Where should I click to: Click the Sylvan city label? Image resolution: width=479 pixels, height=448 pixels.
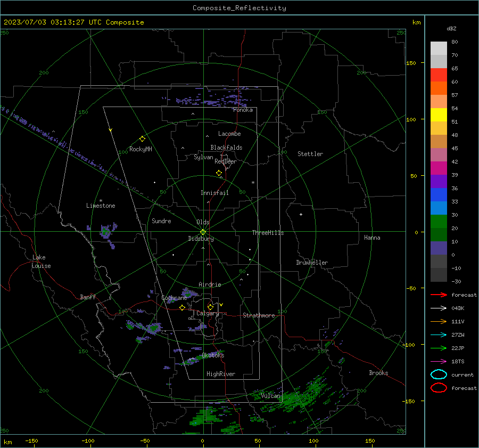[x=203, y=157]
